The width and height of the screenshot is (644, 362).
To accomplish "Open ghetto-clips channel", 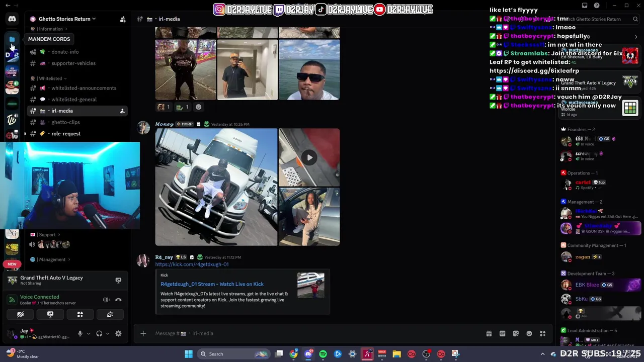I will (77, 122).
